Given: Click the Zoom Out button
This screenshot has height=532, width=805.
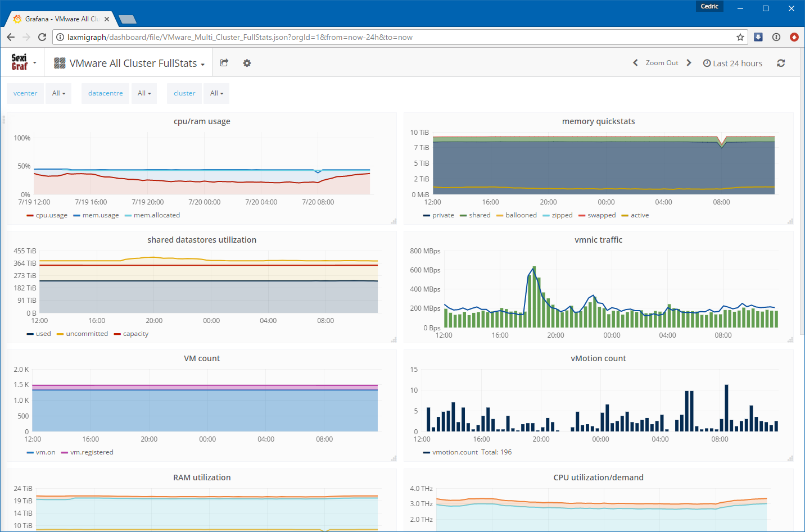Looking at the screenshot, I should 662,63.
